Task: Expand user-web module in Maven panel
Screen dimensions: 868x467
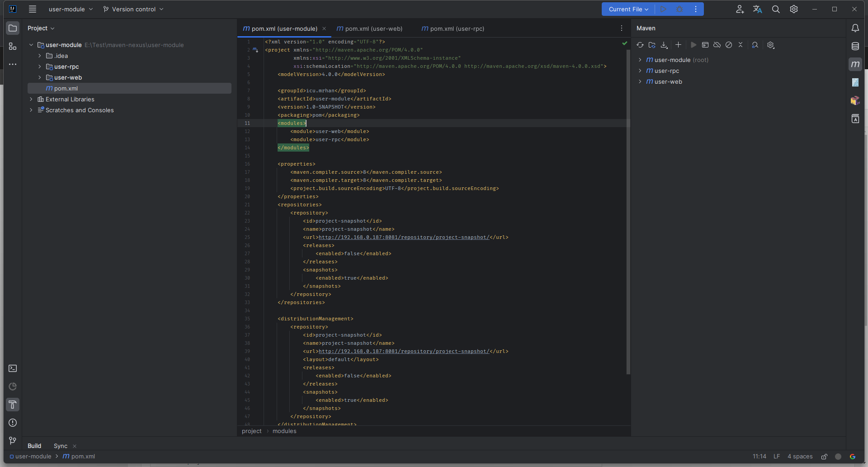Action: click(x=640, y=81)
